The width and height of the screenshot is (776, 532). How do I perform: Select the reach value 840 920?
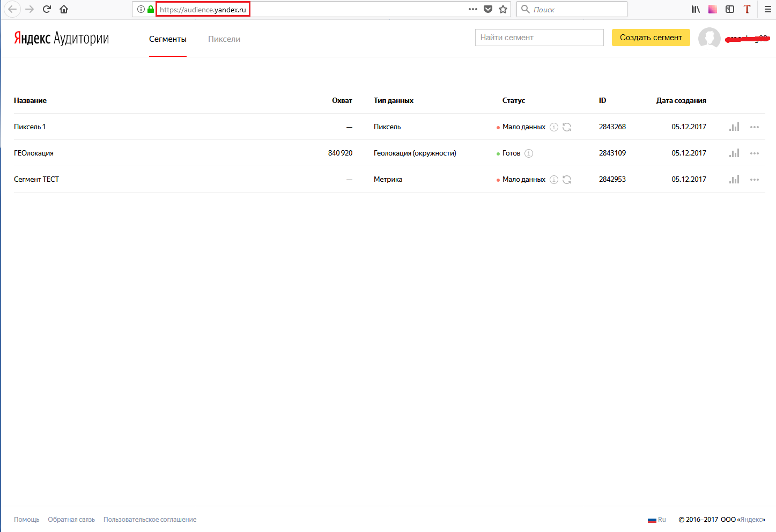341,153
